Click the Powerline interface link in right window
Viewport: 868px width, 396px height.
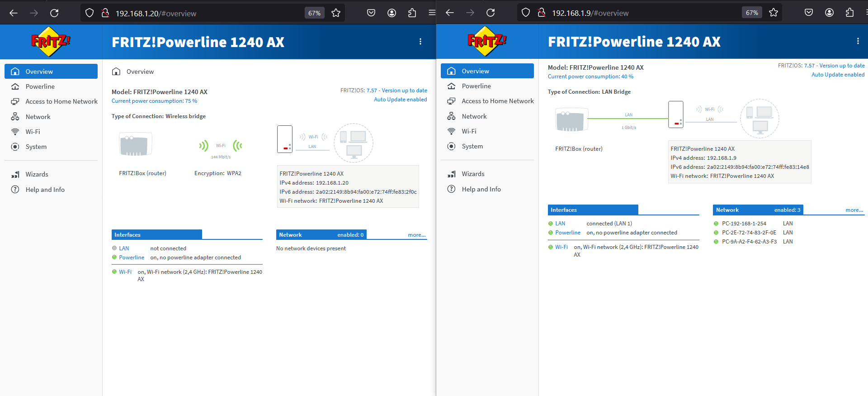(568, 233)
